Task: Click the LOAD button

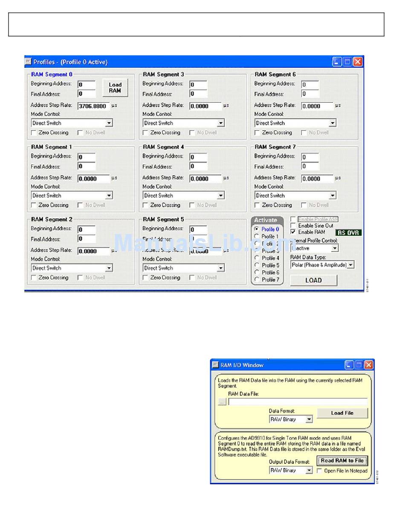Action: [x=313, y=280]
